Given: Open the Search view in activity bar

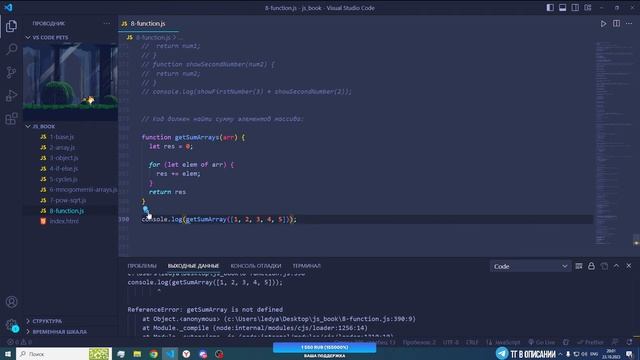Looking at the screenshot, I should coord(11,49).
